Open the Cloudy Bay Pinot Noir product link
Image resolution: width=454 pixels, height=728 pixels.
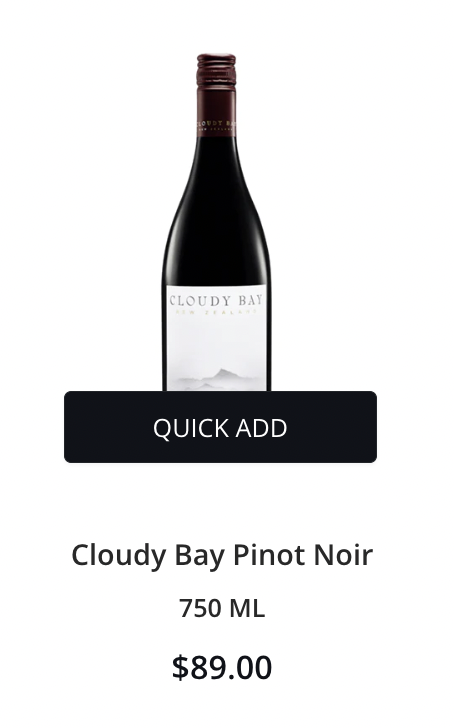[x=222, y=554]
